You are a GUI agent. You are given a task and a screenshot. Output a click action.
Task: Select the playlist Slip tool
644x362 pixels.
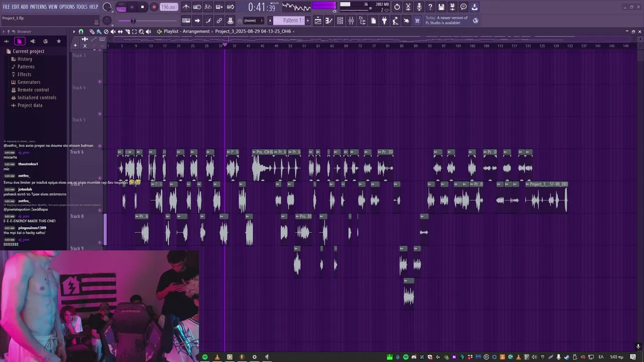point(120,32)
